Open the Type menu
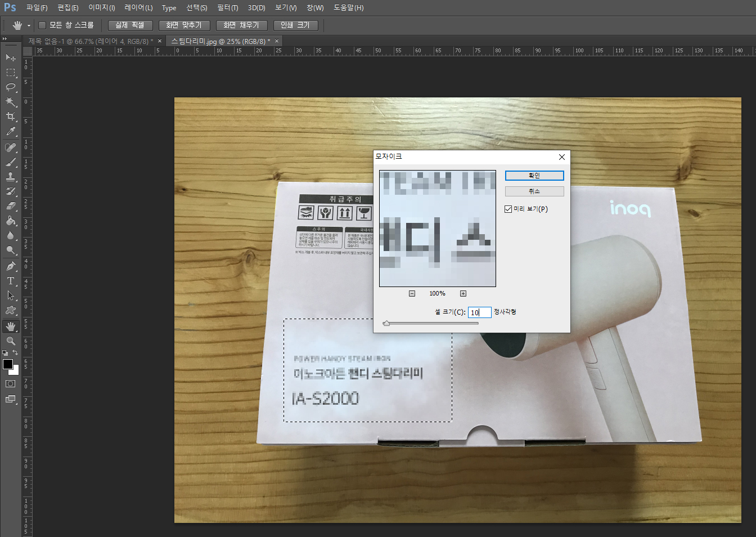 (x=169, y=7)
